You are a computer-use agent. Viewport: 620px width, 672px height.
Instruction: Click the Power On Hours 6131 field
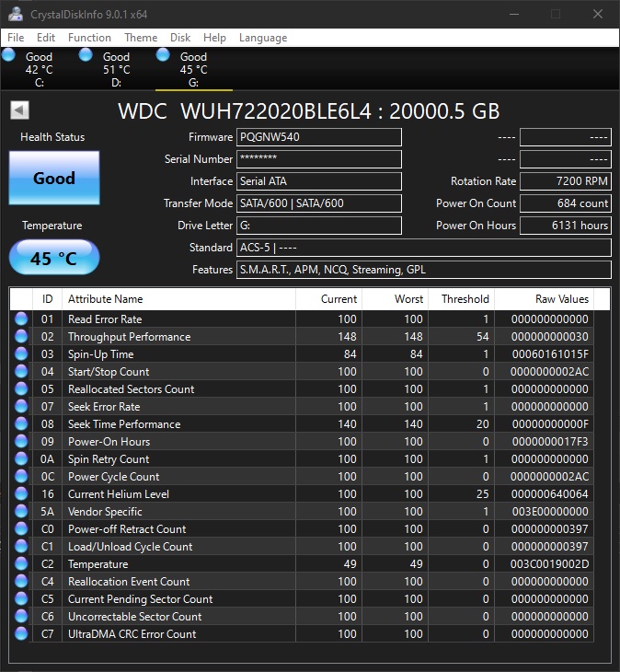[x=566, y=226]
